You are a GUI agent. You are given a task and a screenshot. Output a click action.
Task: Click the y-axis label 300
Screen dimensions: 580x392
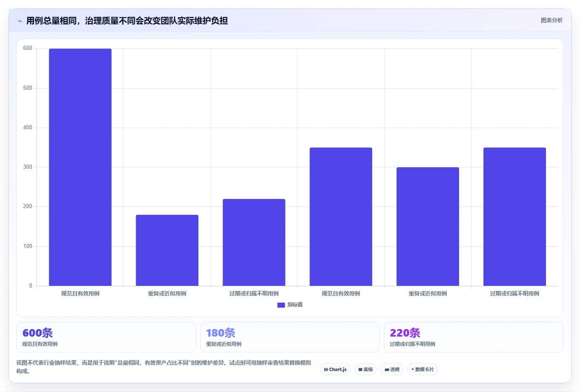[28, 167]
